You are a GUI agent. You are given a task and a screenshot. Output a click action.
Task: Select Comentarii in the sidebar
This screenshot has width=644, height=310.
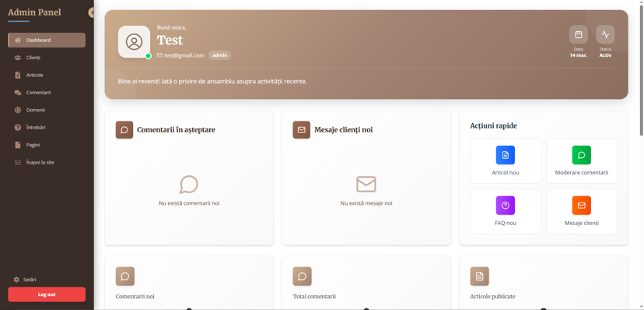click(47, 93)
